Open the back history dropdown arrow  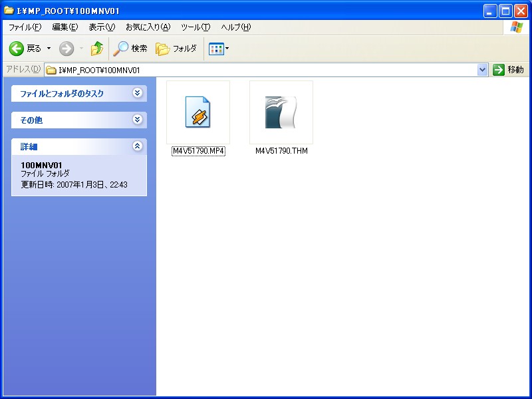coord(49,49)
